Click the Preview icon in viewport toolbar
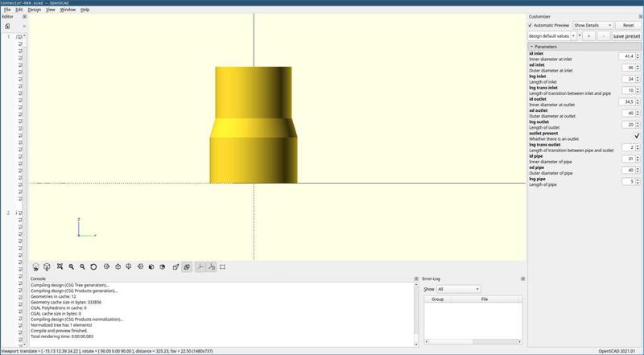This screenshot has width=644, height=355. [x=35, y=267]
